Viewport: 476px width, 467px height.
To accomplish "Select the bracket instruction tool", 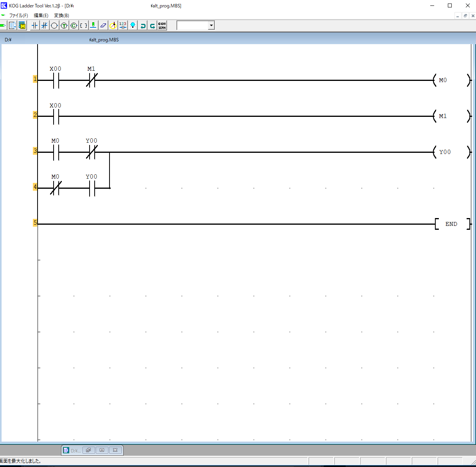I will click(84, 26).
